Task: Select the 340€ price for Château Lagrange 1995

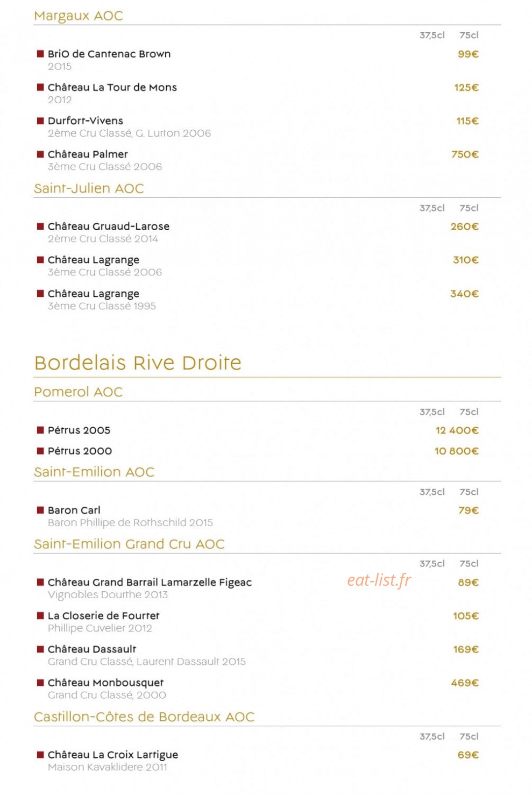Action: pos(464,294)
